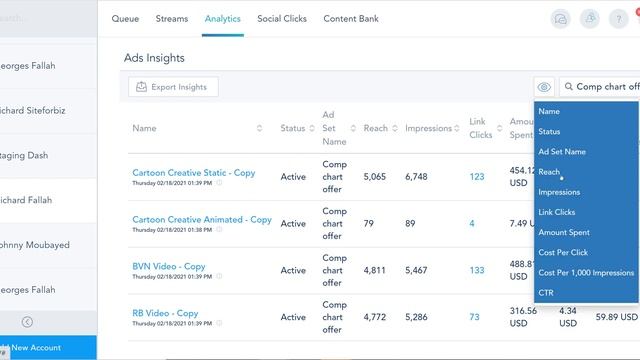Open the Social Clicks tab
The height and width of the screenshot is (360, 640).
point(282,19)
